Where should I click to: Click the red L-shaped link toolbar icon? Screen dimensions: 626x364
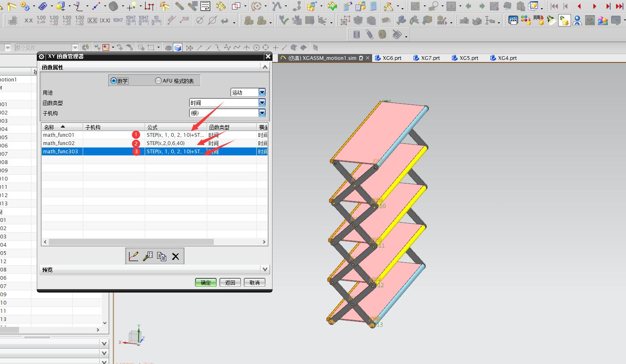tap(149, 6)
